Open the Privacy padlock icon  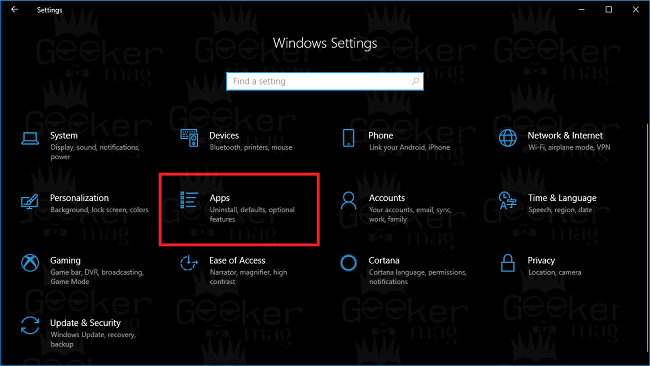pos(507,263)
